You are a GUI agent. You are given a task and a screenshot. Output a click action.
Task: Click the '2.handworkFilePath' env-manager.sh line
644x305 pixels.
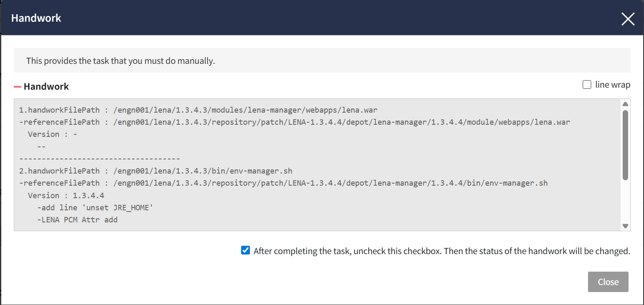pyautogui.click(x=155, y=171)
